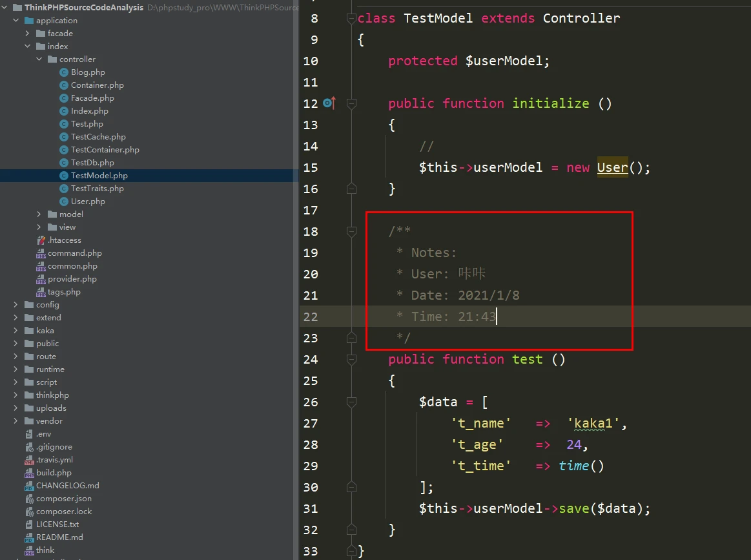
Task: Click the .travis.yml YAML file icon
Action: (x=30, y=460)
